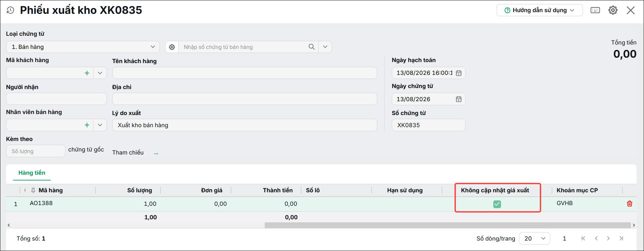
Task: Open the Loại chứng từ dropdown
Action: tap(83, 47)
